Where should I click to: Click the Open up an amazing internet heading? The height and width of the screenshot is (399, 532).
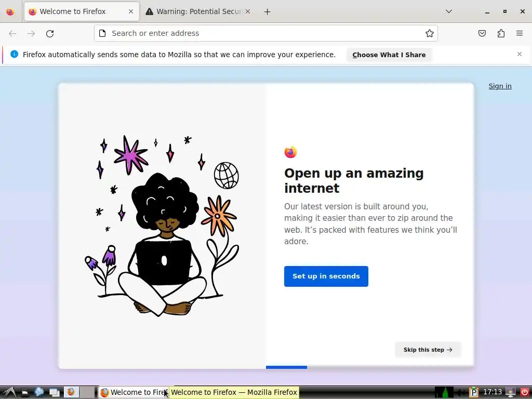pos(354,180)
